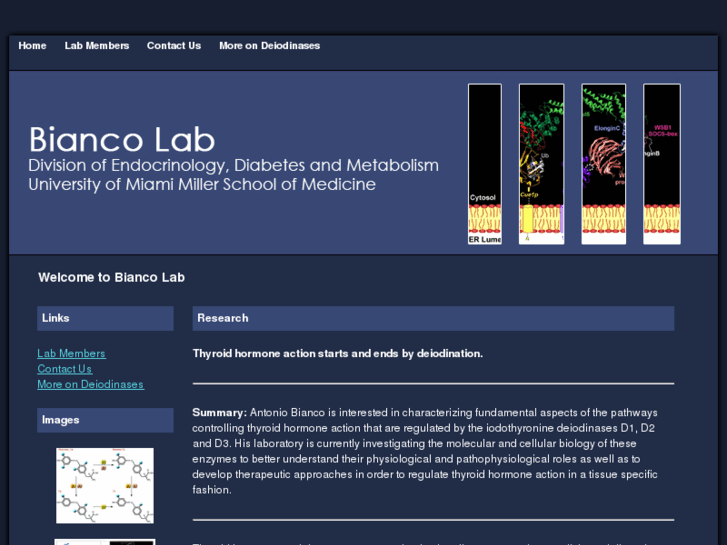Click University of Miami Miller School of Medicine text
The height and width of the screenshot is (545, 727).
pyautogui.click(x=202, y=185)
